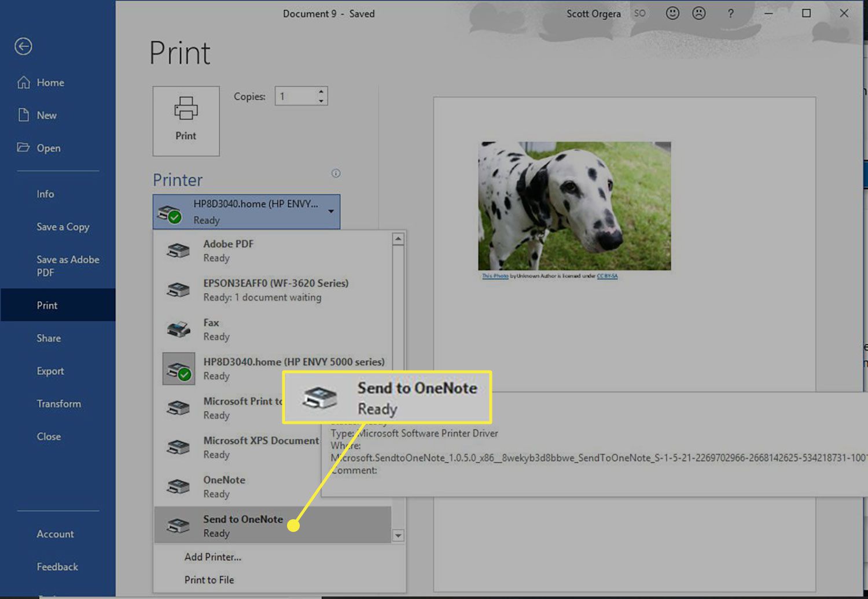868x599 pixels.
Task: Click the Open folder icon
Action: (23, 147)
